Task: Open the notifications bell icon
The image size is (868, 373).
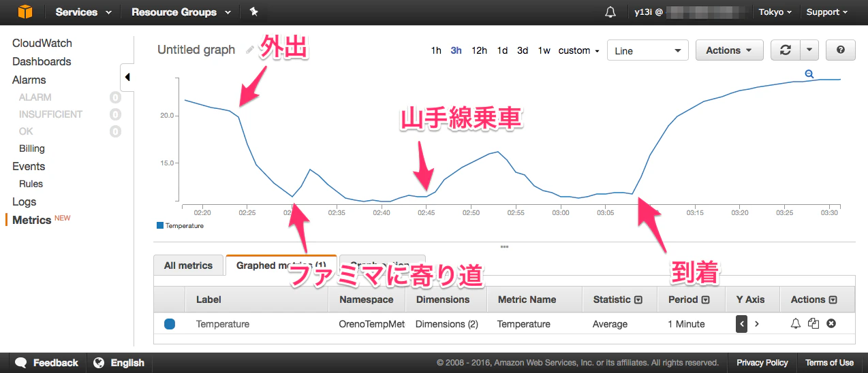Action: [610, 12]
